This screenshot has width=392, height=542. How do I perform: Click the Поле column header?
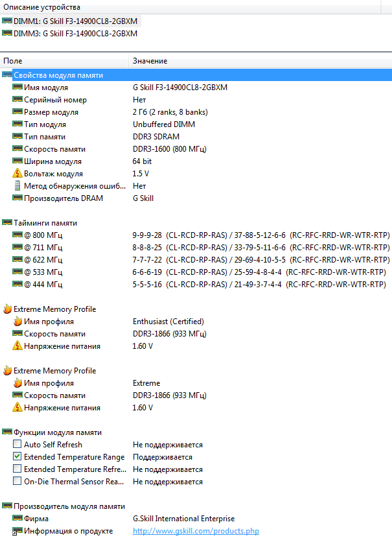(64, 61)
